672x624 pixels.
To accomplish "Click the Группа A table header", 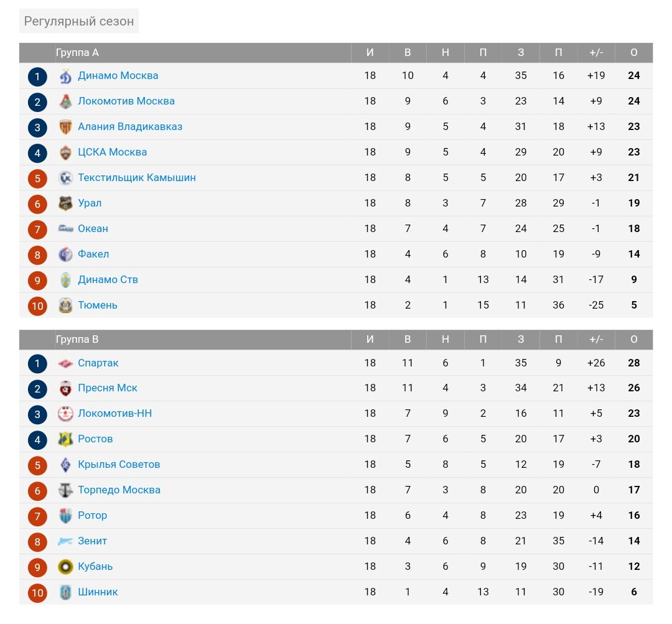I will (78, 52).
